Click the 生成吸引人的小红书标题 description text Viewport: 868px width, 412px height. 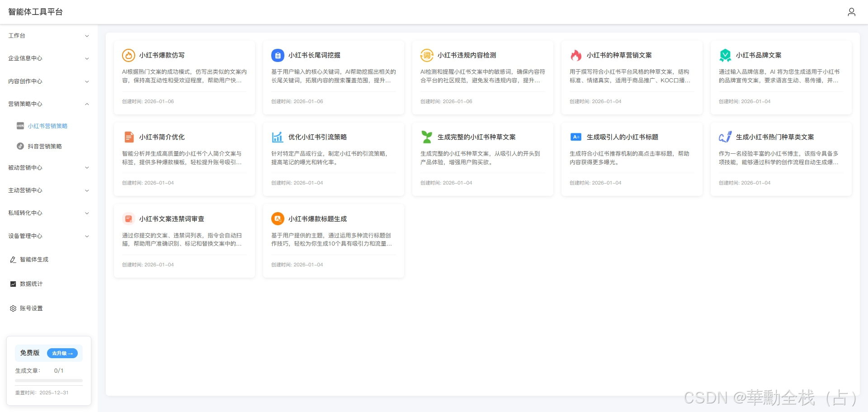tap(629, 158)
